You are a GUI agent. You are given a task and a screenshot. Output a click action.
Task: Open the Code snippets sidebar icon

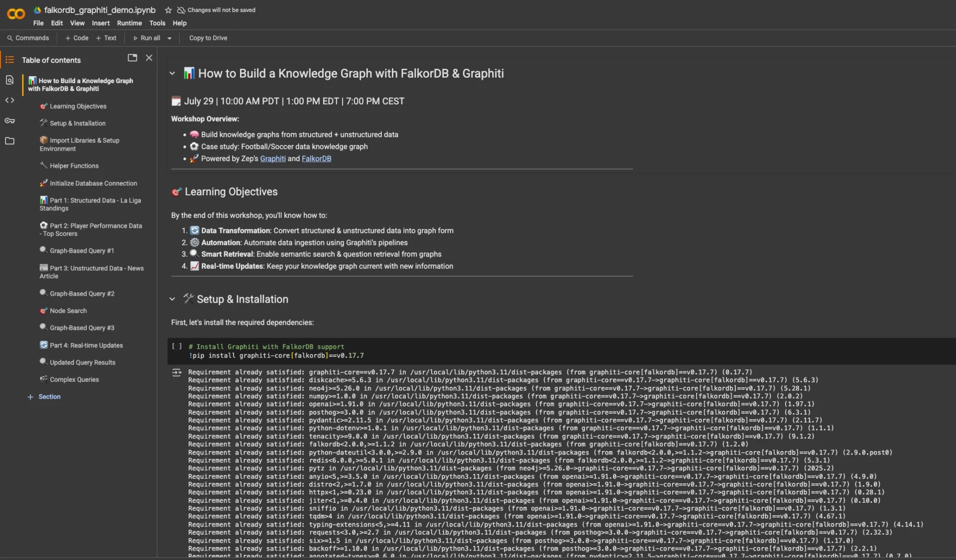pos(9,100)
